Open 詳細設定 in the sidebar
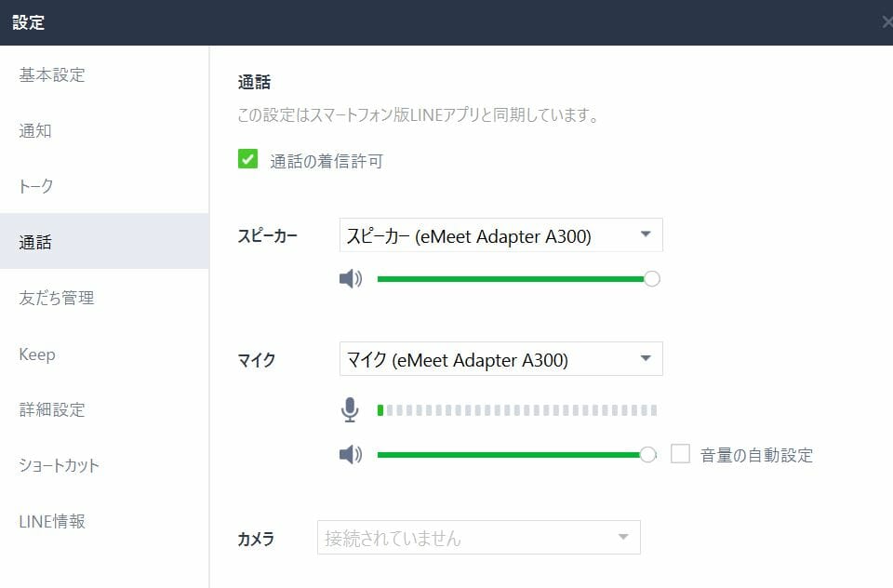The image size is (893, 588). pyautogui.click(x=52, y=410)
